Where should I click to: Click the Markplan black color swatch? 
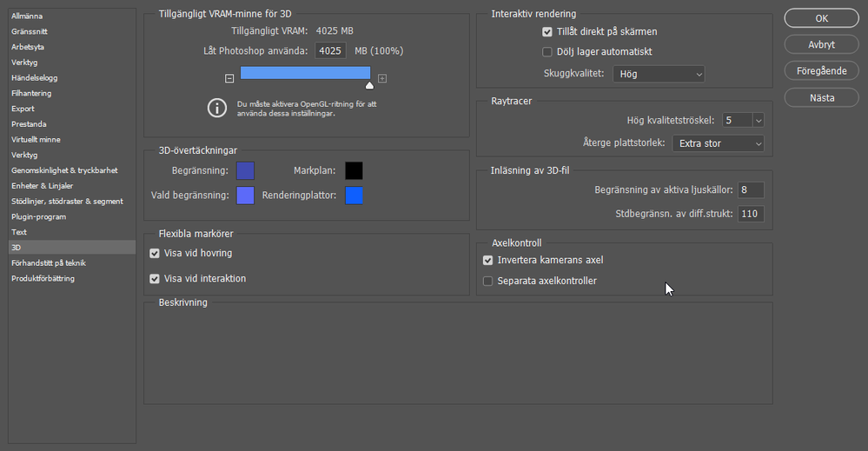coord(354,170)
